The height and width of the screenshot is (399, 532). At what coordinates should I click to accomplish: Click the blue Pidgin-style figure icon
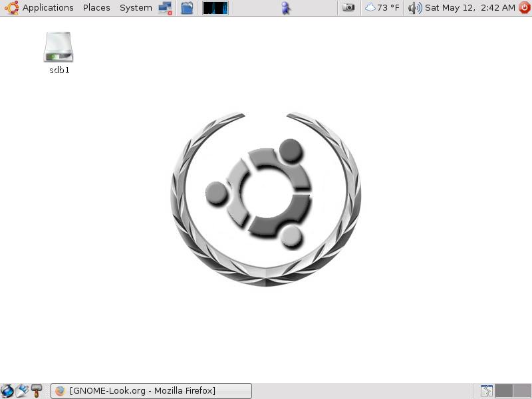tap(286, 8)
